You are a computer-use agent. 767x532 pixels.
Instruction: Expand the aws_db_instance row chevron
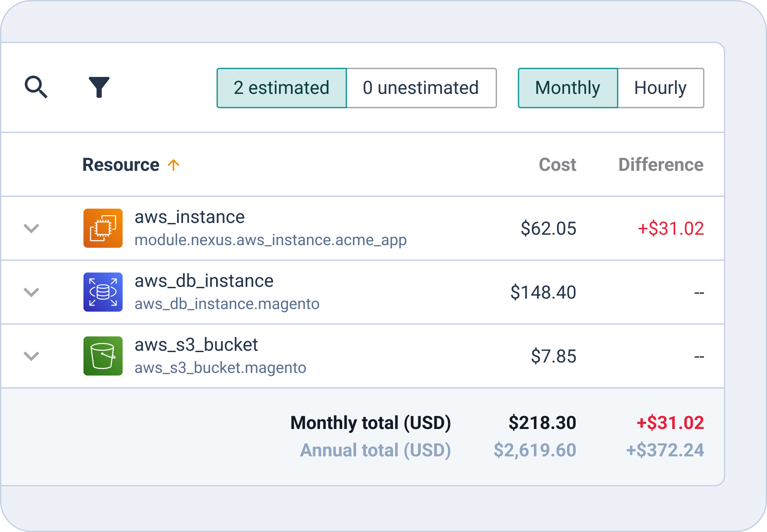click(31, 292)
